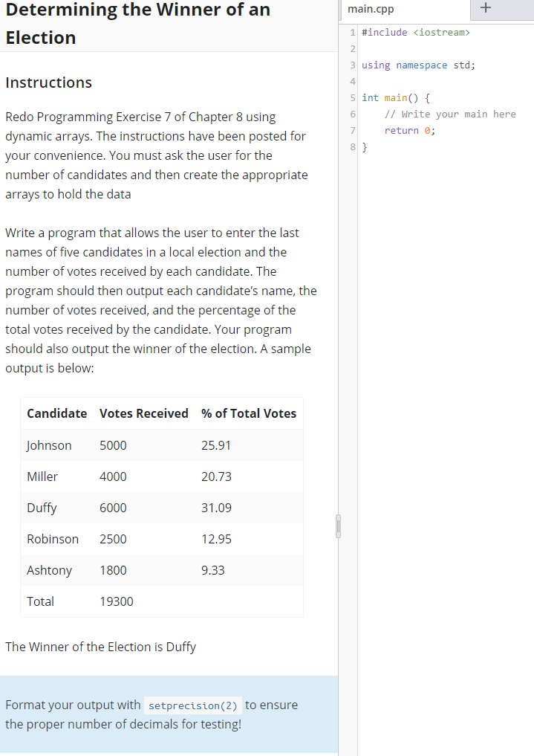This screenshot has height=756, width=534.
Task: Click the Duffy row in the results table
Action: 42,508
